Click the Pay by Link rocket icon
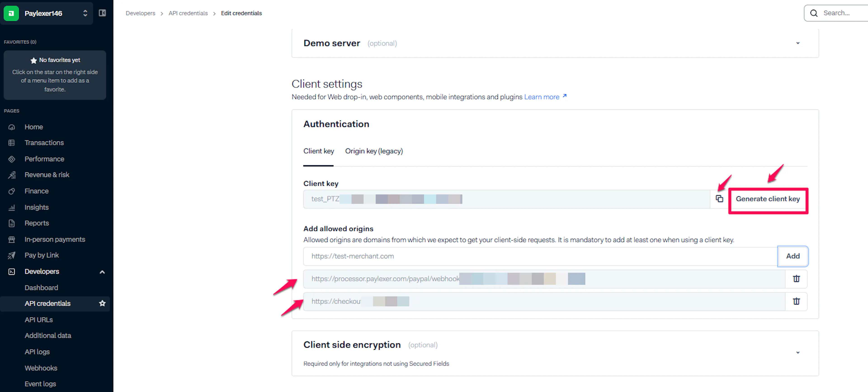The image size is (868, 392). [12, 255]
